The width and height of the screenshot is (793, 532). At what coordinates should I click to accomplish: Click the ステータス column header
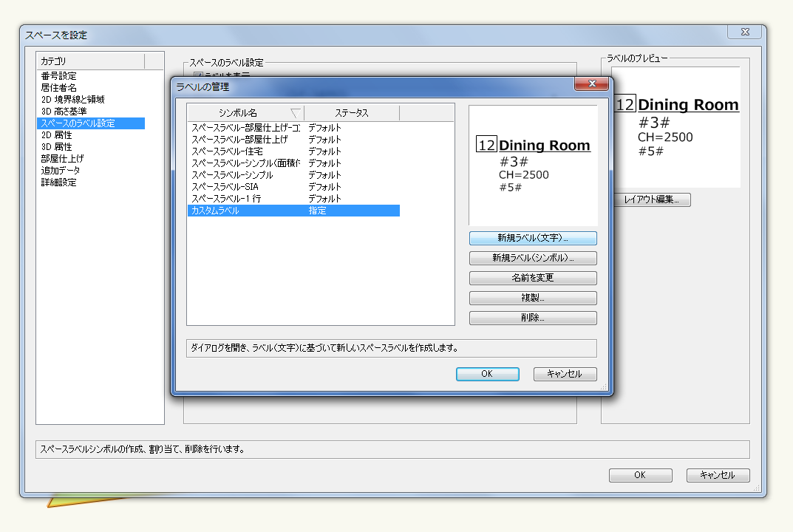pyautogui.click(x=351, y=113)
